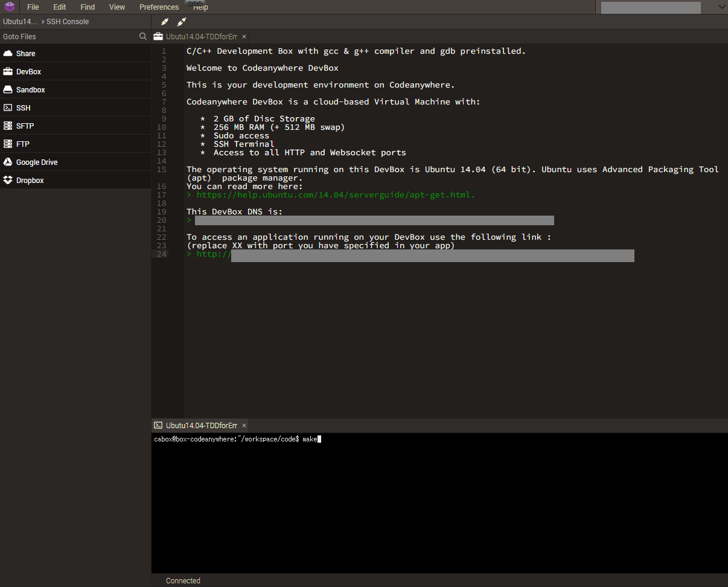Screen dimensions: 728x587
Task: Open the Find menu
Action: [x=88, y=7]
